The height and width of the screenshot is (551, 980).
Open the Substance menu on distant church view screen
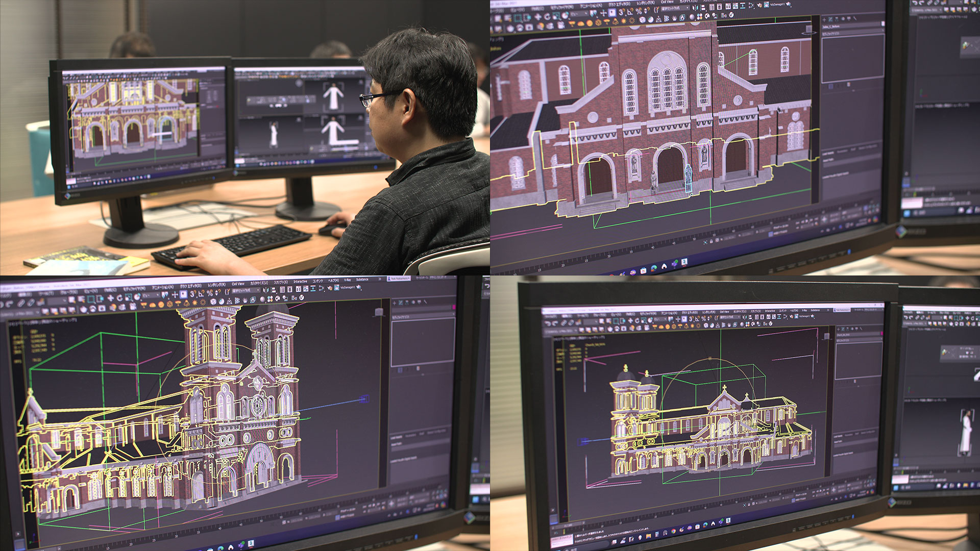coord(815,310)
